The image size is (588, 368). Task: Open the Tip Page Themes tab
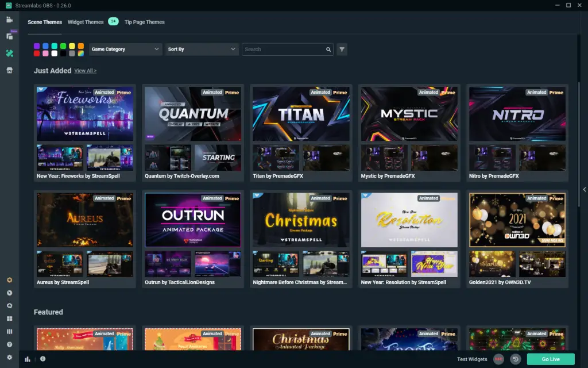tap(144, 22)
